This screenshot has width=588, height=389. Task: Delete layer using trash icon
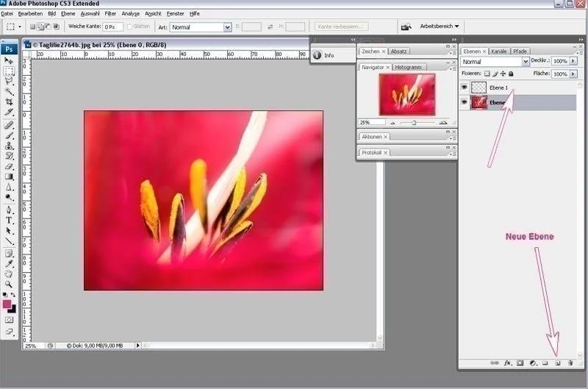point(570,363)
